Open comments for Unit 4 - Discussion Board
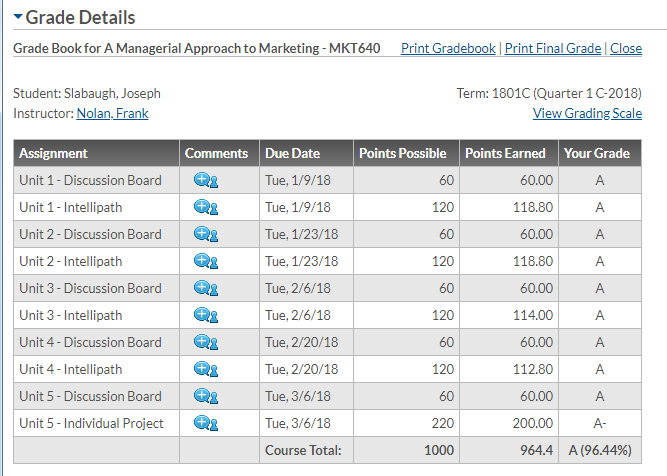667x476 pixels. (x=206, y=342)
